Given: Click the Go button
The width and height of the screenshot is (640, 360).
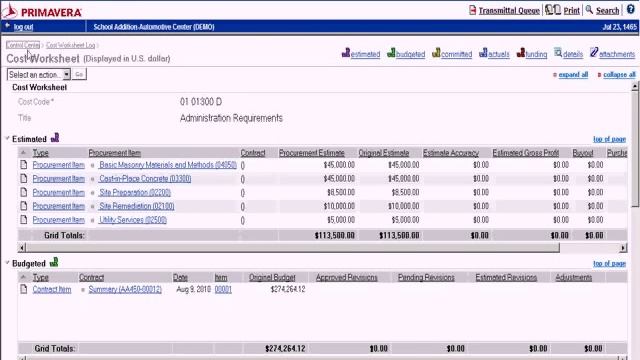Looking at the screenshot, I should (79, 75).
